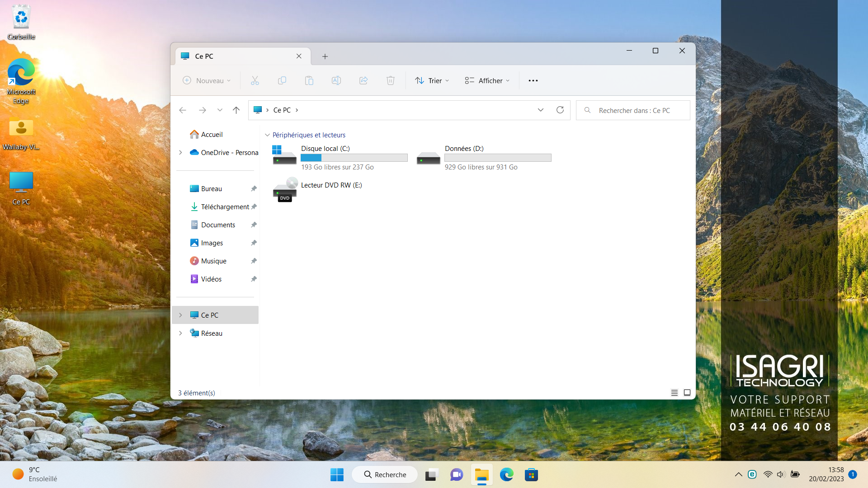Switch to large icons view in status bar

tap(687, 393)
